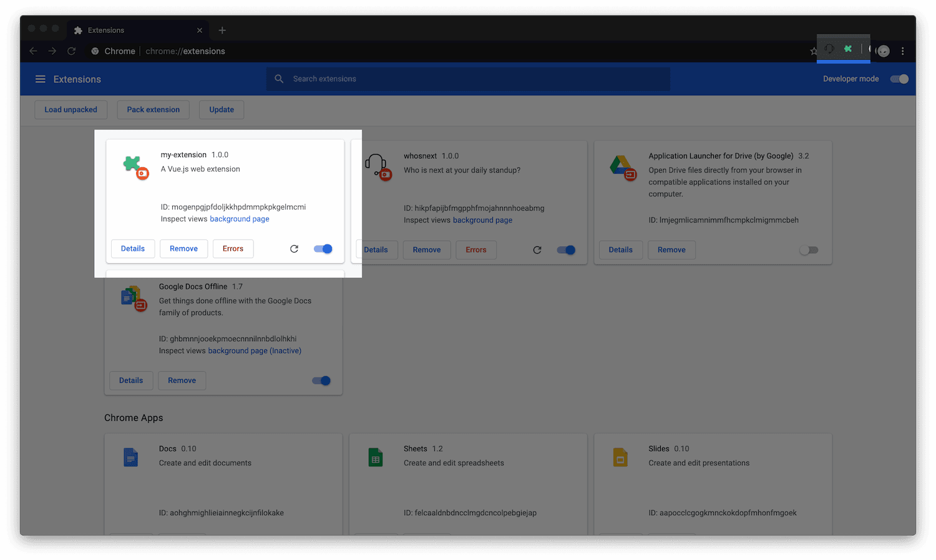View Errors for my-extension

pos(233,249)
